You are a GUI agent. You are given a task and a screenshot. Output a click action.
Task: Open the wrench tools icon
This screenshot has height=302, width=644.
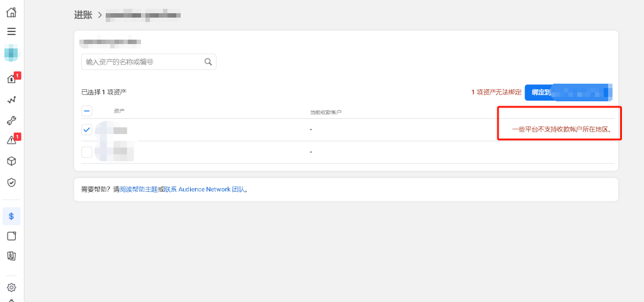point(11,121)
